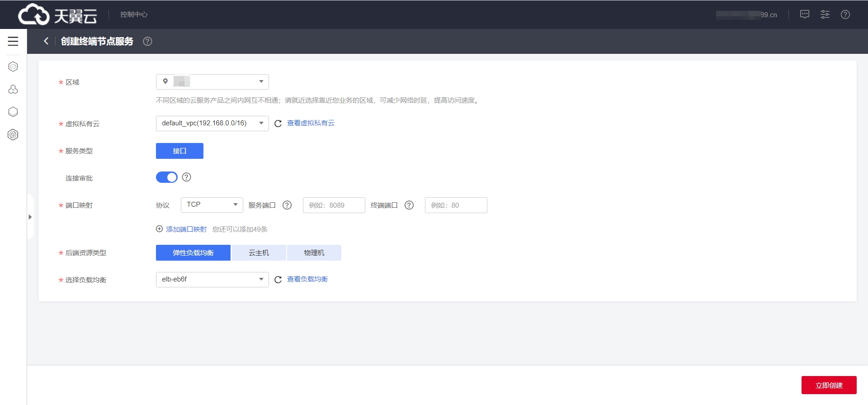868x405 pixels.
Task: Click the cube icon in left sidebar
Action: [x=13, y=112]
